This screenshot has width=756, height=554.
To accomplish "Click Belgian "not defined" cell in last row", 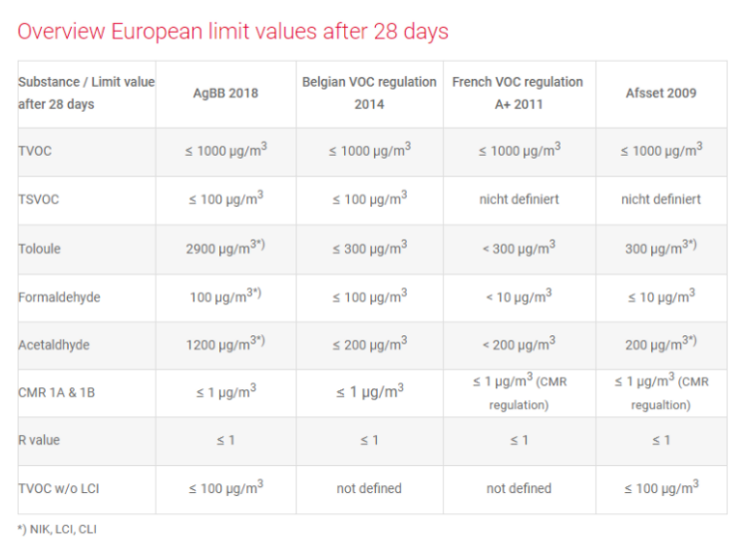I will (369, 488).
